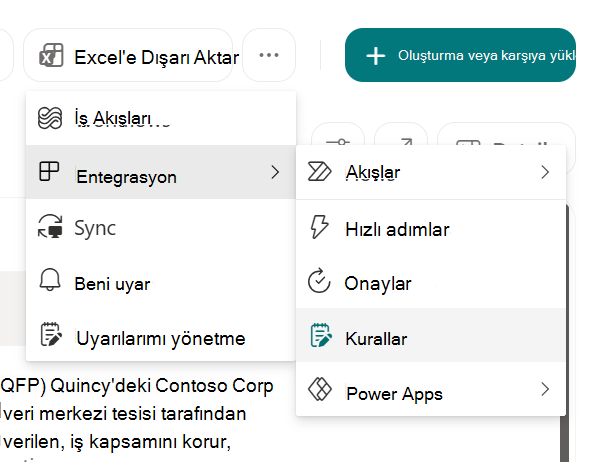
Task: Click the Oluşturma veya karşıya yükle button
Action: [x=460, y=55]
